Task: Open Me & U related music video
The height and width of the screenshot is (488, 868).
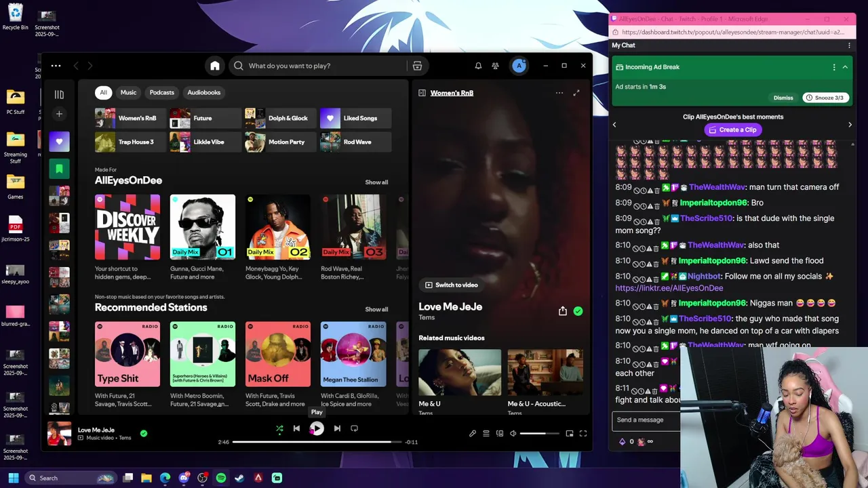Action: click(460, 372)
